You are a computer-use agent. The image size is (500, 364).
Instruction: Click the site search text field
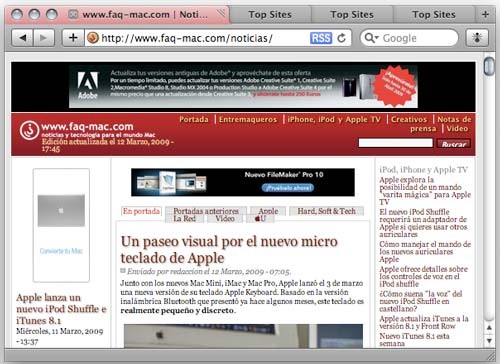coord(395,143)
